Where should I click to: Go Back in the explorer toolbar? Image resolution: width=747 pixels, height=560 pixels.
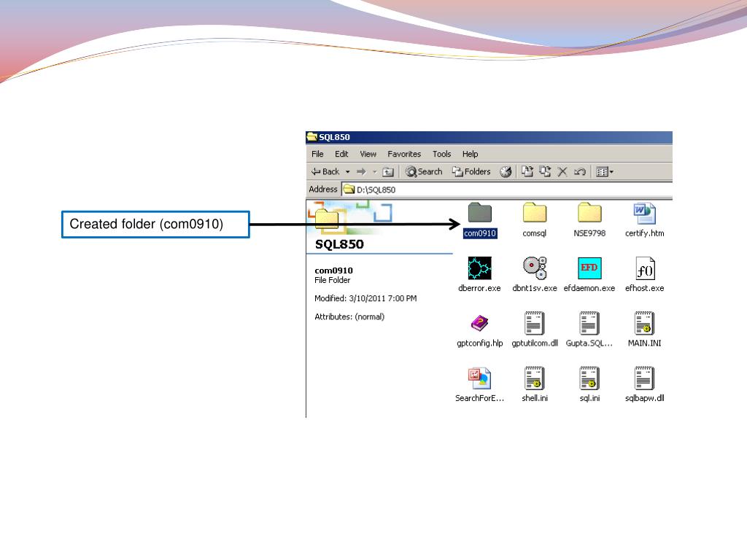(325, 171)
